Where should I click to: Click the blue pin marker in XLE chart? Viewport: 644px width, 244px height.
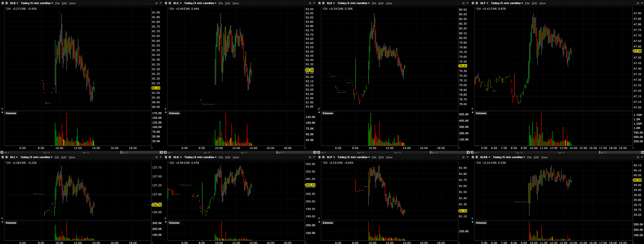click(319, 109)
